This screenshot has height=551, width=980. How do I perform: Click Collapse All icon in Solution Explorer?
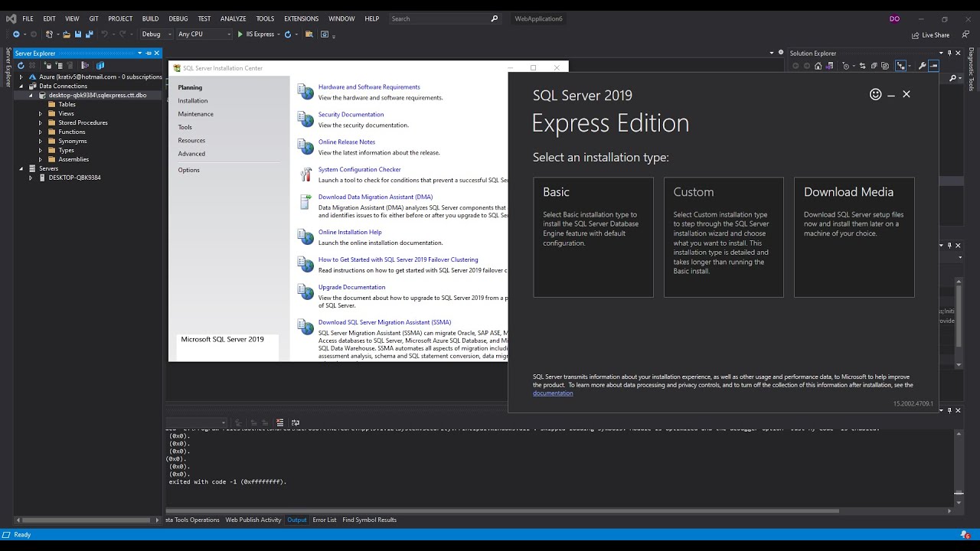(x=874, y=66)
